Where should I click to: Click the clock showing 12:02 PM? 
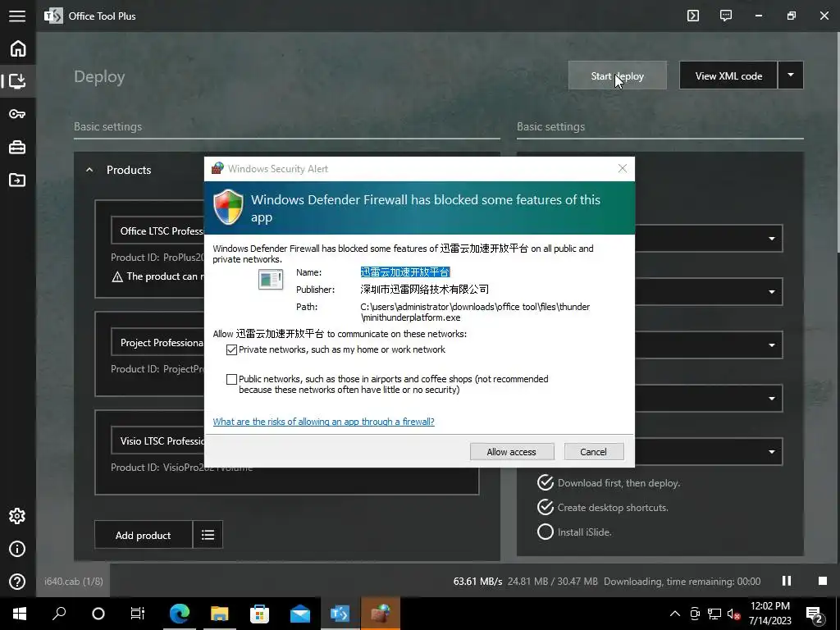[x=769, y=606]
